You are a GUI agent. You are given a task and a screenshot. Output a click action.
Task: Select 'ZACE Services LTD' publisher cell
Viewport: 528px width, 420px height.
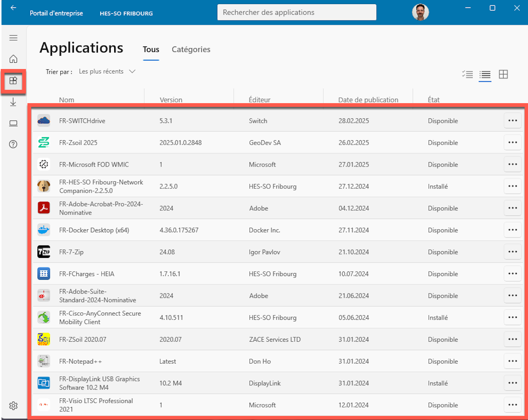pyautogui.click(x=275, y=339)
